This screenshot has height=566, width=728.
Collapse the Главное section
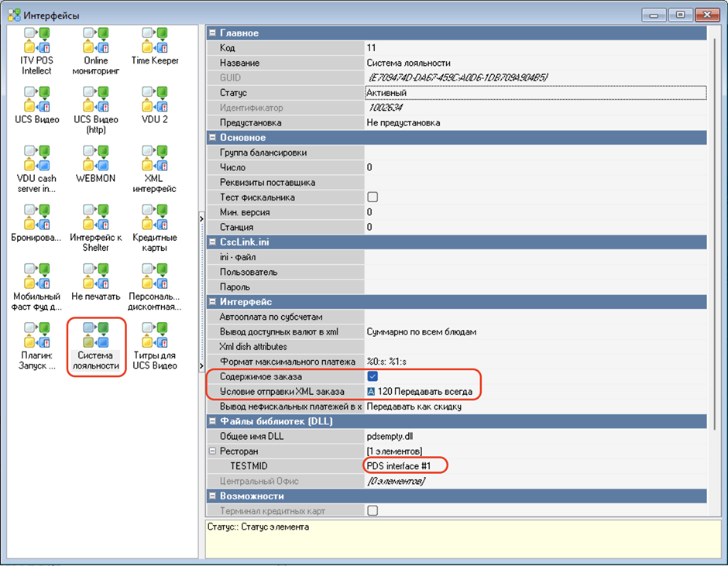tap(213, 33)
